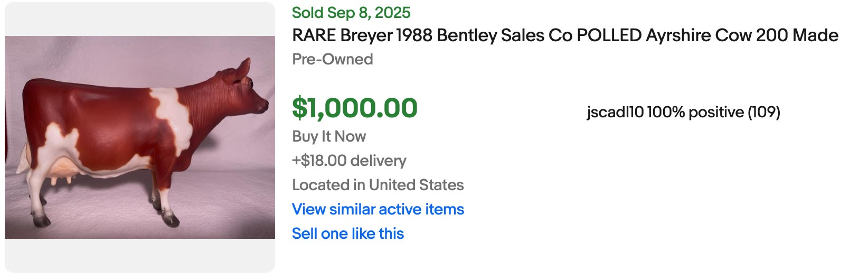Click the Sold Sep 8, 2025 label
This screenshot has width=868, height=280.
coord(351,13)
